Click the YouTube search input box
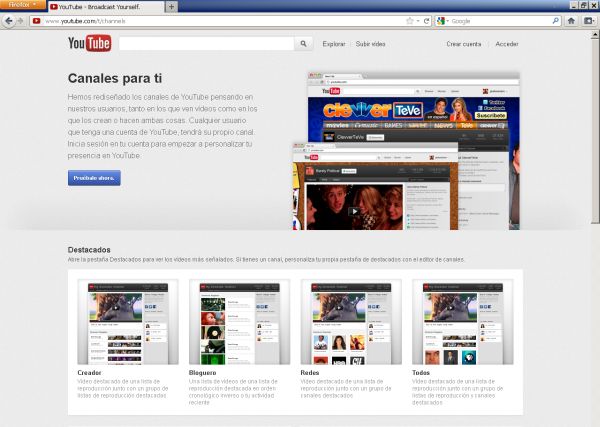The height and width of the screenshot is (427, 600). click(207, 44)
